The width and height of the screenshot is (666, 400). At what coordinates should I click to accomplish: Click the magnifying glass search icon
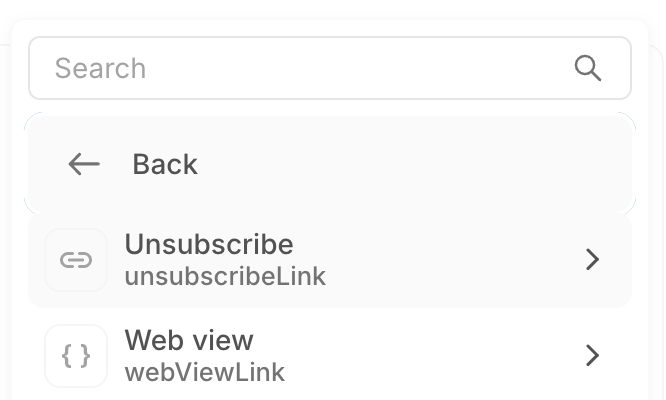point(588,68)
